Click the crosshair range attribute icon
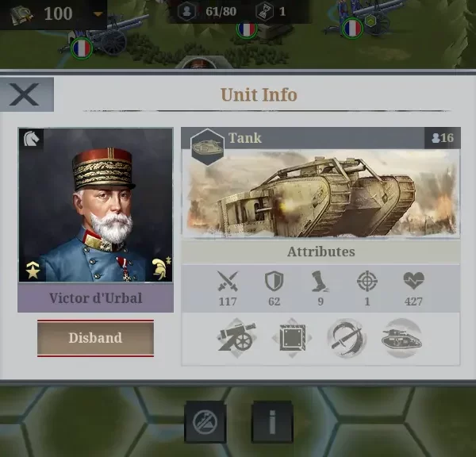 [367, 281]
